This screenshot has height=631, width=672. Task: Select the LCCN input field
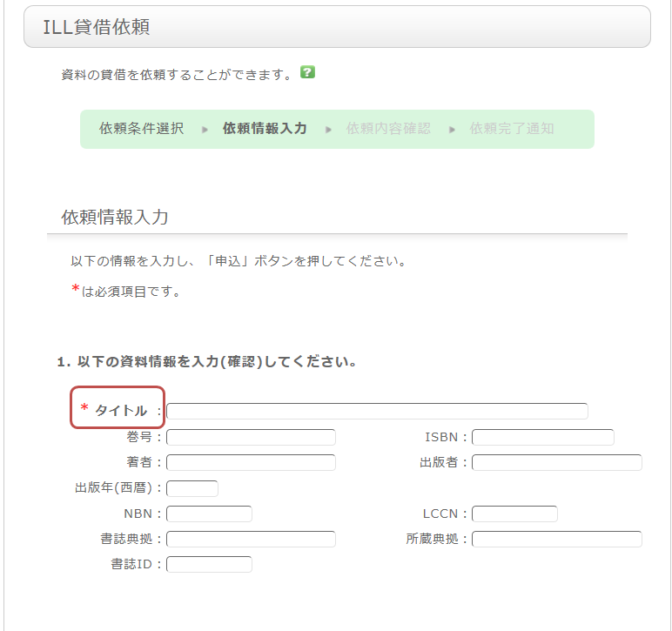point(514,514)
